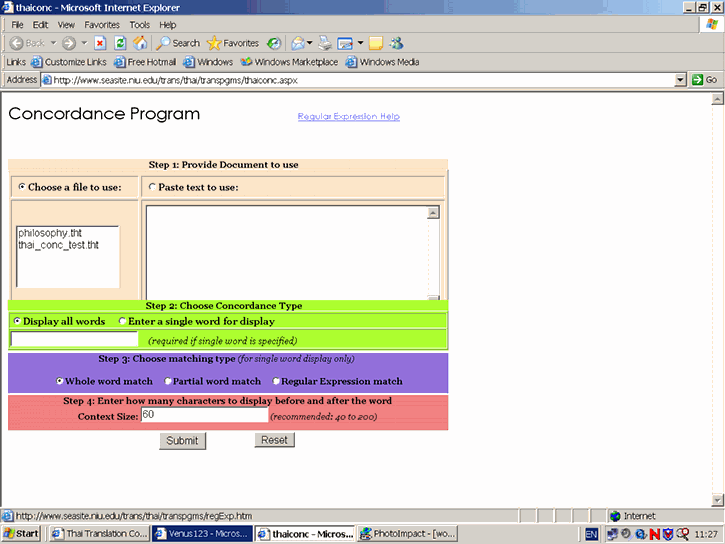Click the yellow Discuss note icon

point(376,43)
